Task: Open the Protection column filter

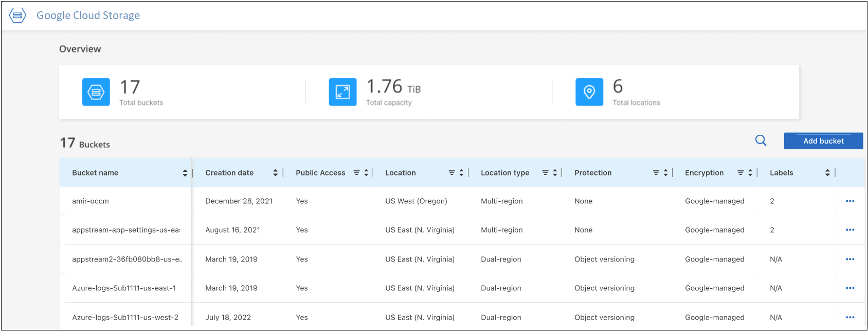Action: coord(656,173)
